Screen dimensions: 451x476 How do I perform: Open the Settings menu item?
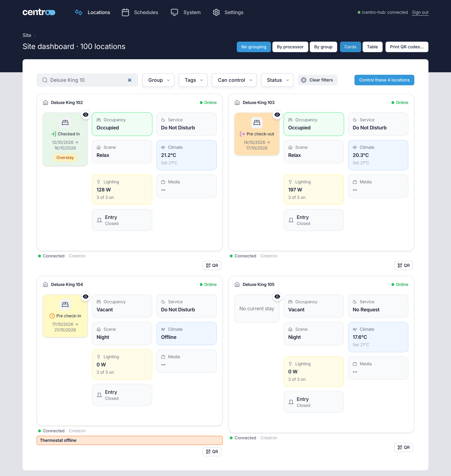(x=228, y=12)
